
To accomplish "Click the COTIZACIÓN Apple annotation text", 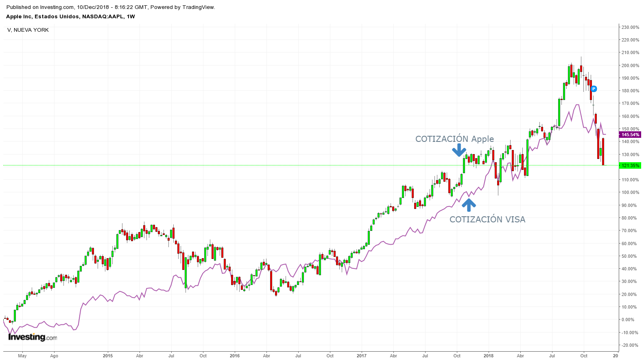I will click(x=454, y=139).
